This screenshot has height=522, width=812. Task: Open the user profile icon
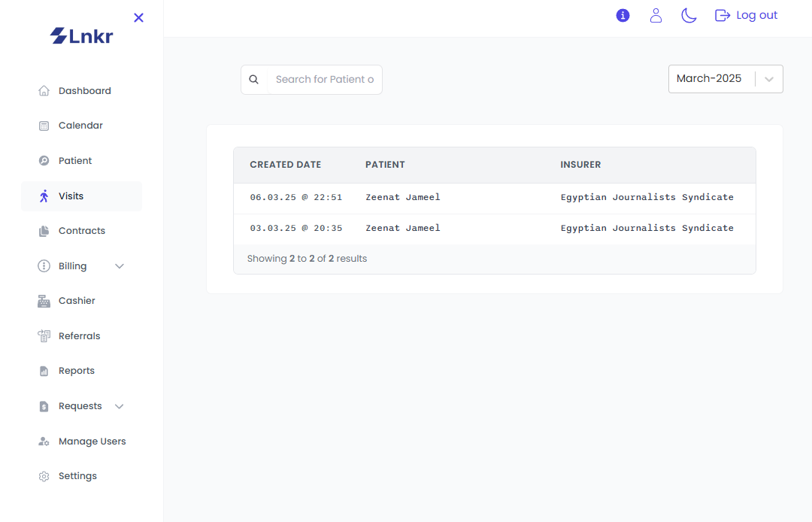point(656,16)
